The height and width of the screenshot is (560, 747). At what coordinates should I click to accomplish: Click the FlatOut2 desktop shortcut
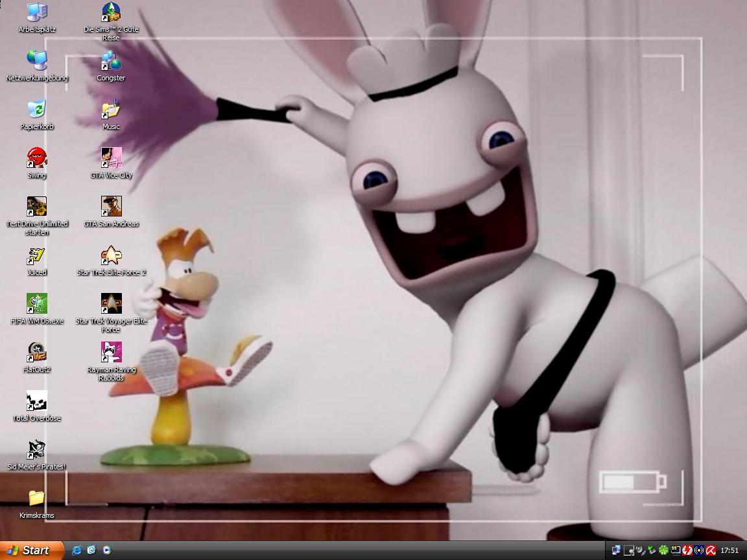point(36,353)
